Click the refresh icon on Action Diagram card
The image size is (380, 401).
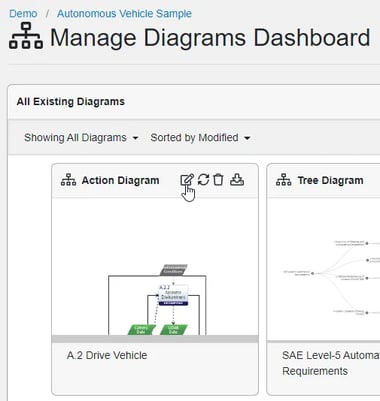tap(203, 180)
